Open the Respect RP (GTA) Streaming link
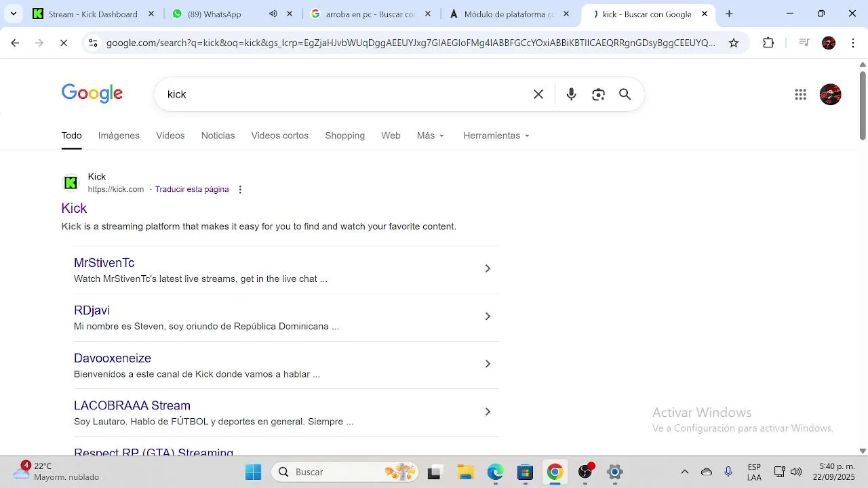The image size is (868, 488). pyautogui.click(x=153, y=451)
